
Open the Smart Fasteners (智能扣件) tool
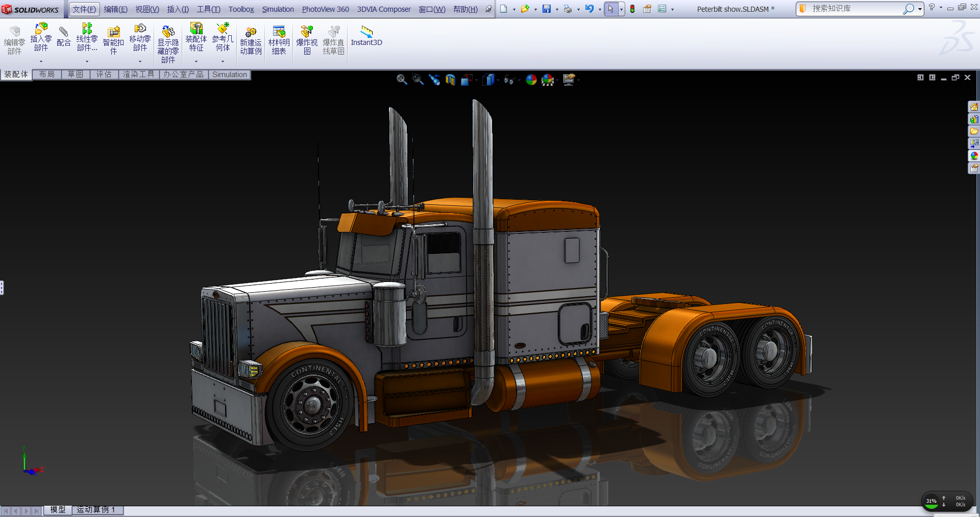(x=113, y=32)
